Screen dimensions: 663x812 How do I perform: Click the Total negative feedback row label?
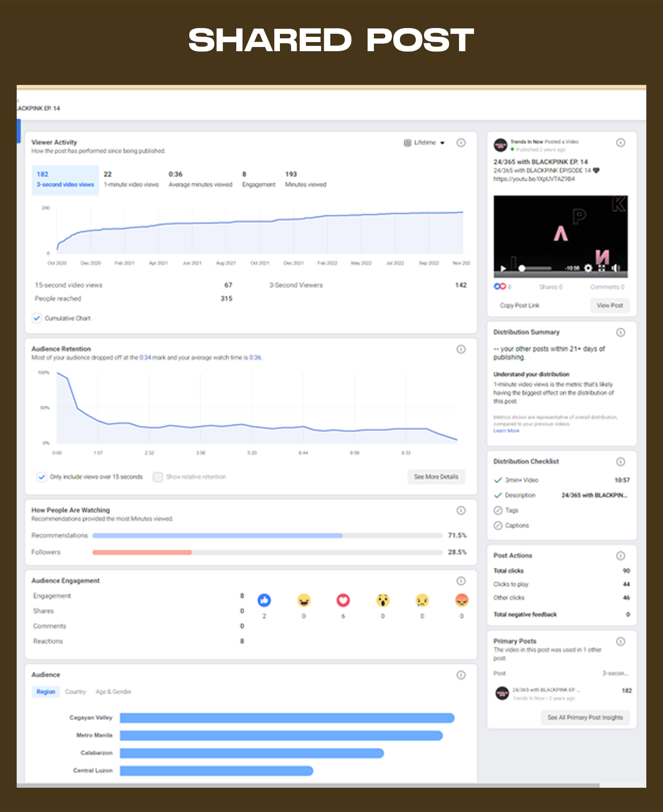tap(525, 614)
